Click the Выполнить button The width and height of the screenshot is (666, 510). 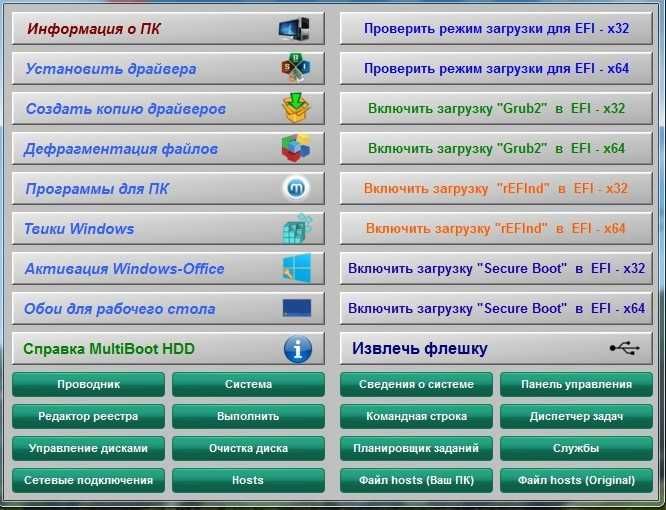coord(248,416)
